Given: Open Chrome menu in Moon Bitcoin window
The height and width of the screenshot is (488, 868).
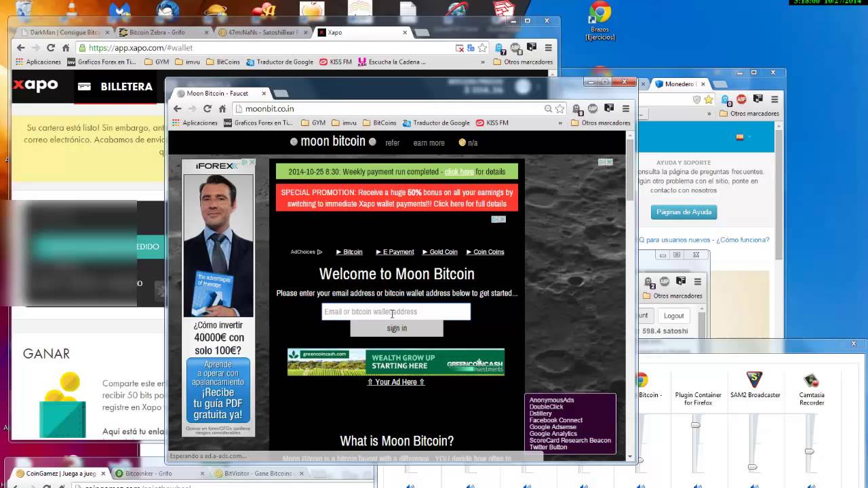Looking at the screenshot, I should click(x=625, y=108).
